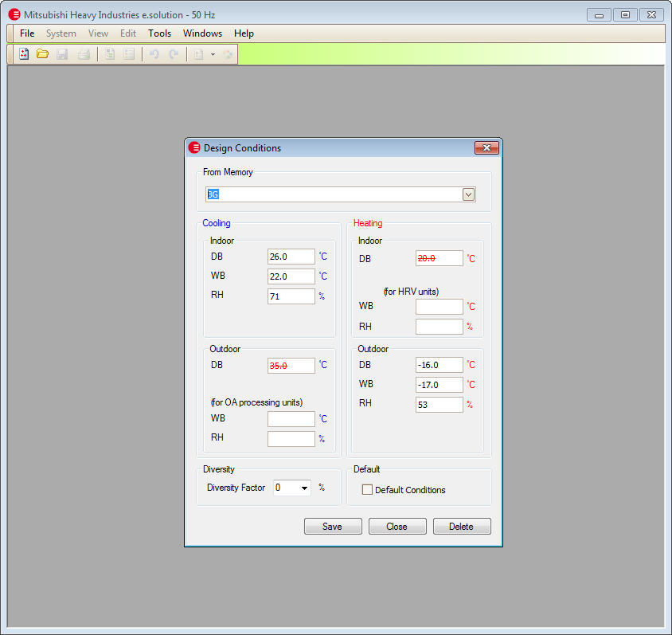The width and height of the screenshot is (672, 635).
Task: Open the File menu
Action: click(x=27, y=33)
